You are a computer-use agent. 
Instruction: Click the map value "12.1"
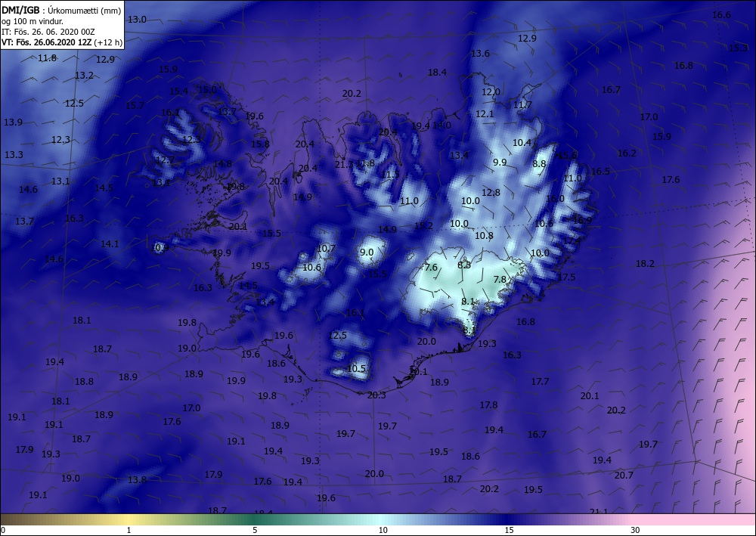[x=485, y=113]
